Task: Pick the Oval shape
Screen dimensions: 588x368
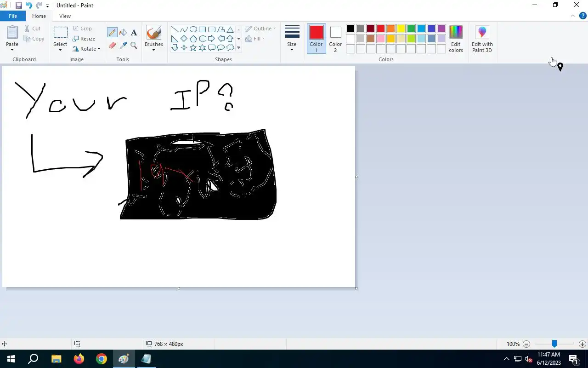Action: point(193,29)
